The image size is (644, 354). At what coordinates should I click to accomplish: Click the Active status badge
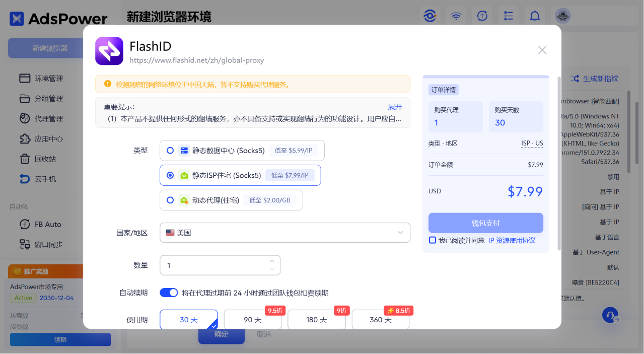tap(23, 298)
